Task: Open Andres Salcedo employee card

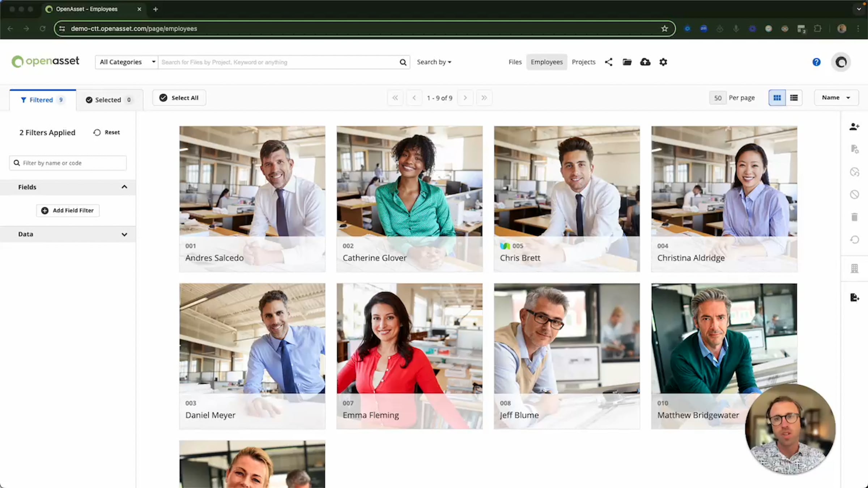Action: [252, 199]
